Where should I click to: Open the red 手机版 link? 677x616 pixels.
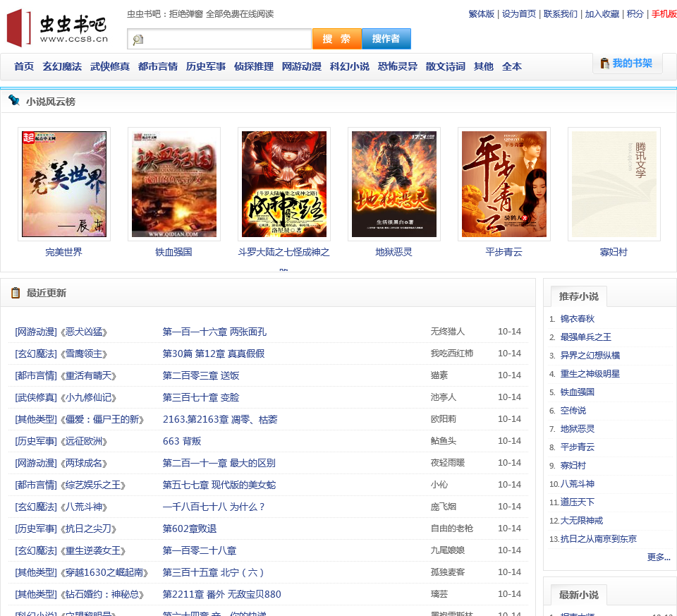pyautogui.click(x=664, y=14)
